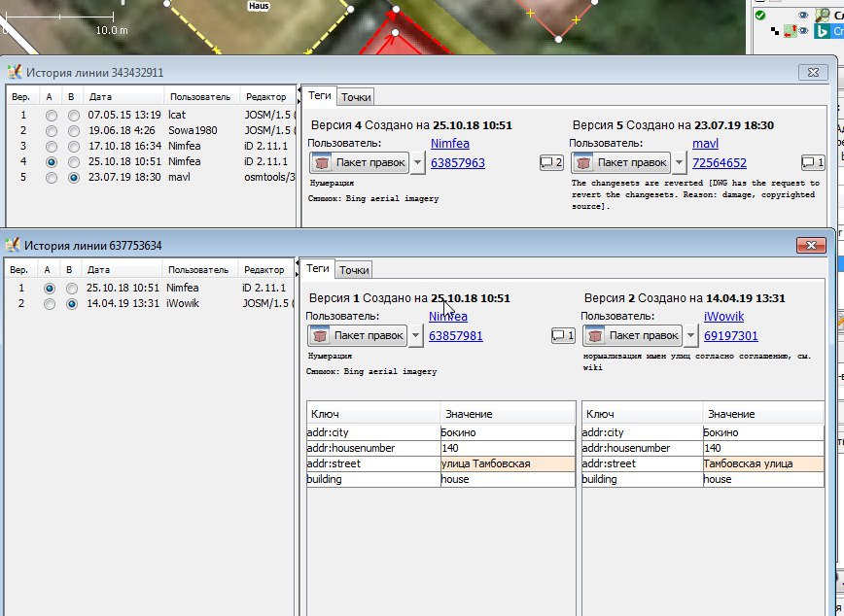Select version A radio for Sowa1980 row
The image size is (844, 616).
[x=52, y=131]
